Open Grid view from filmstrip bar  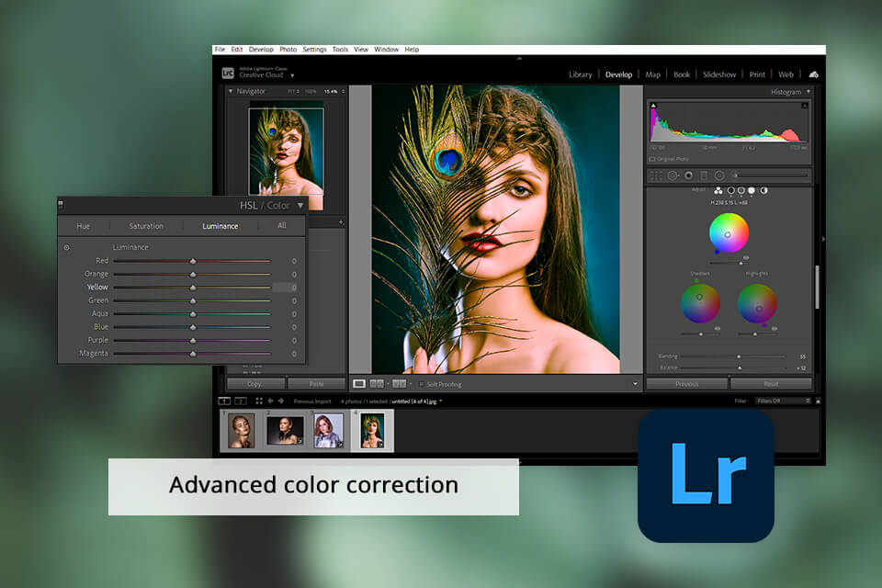pyautogui.click(x=259, y=401)
